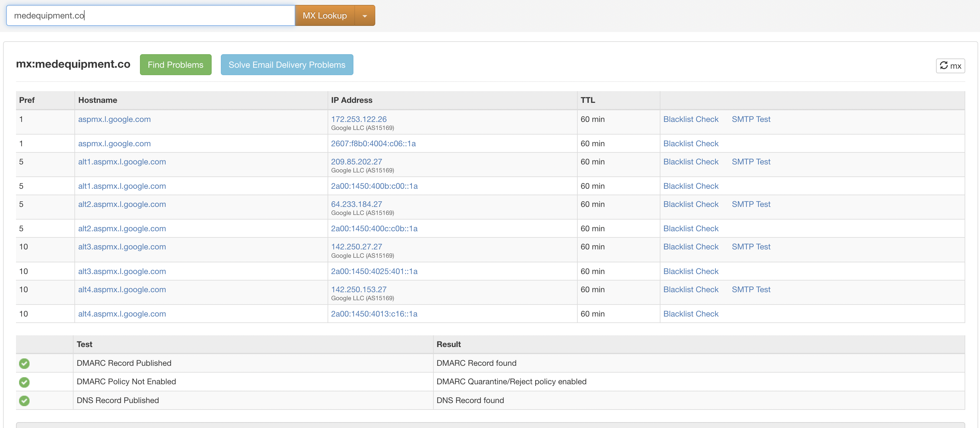This screenshot has width=980, height=428.
Task: Open alt3.aspmx.l.google.com link in the 2a00:1450:4025 row
Action: click(x=122, y=272)
